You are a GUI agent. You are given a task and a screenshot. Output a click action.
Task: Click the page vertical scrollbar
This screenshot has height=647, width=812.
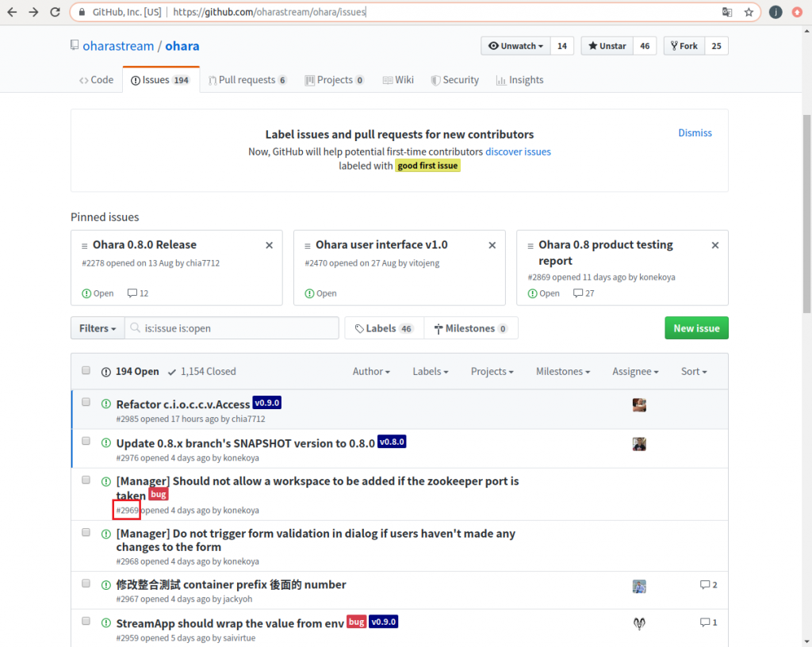tap(806, 213)
